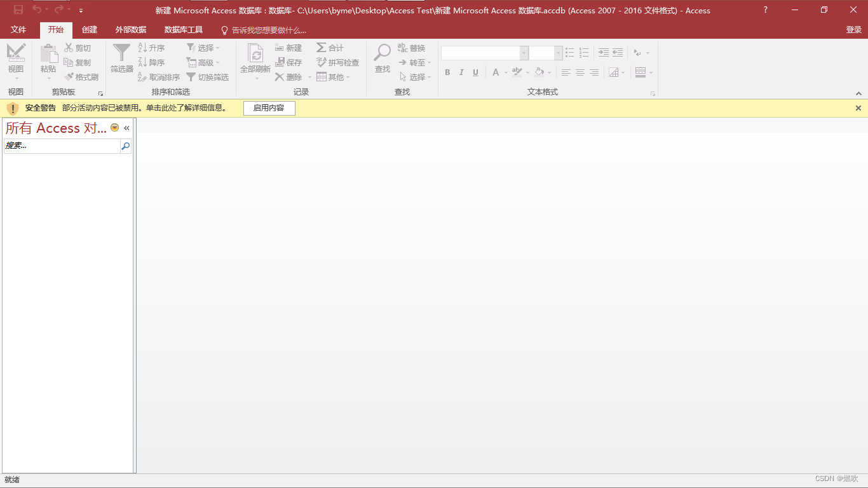Viewport: 868px width, 488px height.
Task: Click the text highlight color button
Action: 517,72
